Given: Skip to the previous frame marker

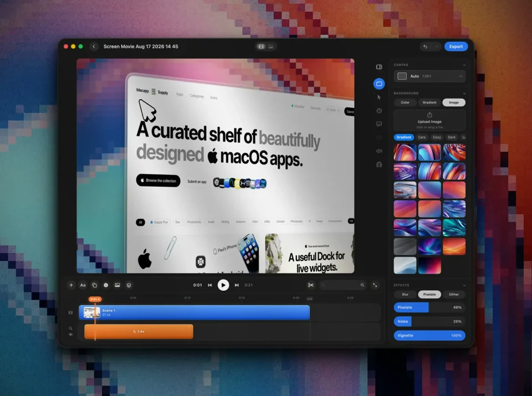Looking at the screenshot, I should 209,285.
